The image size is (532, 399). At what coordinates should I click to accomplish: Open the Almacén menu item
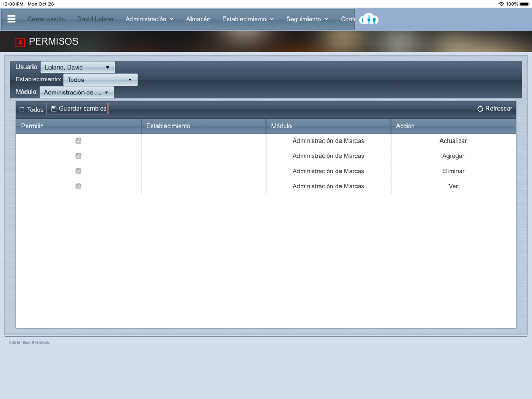pos(198,19)
